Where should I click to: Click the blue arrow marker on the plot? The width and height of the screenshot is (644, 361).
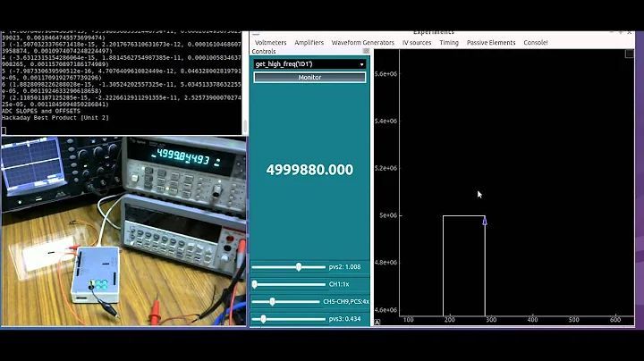coord(485,222)
